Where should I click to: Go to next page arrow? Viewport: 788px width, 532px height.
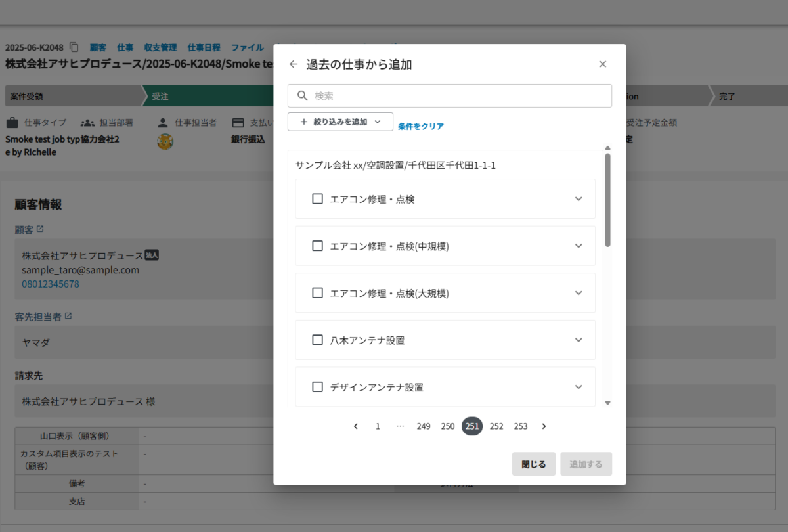(x=544, y=426)
